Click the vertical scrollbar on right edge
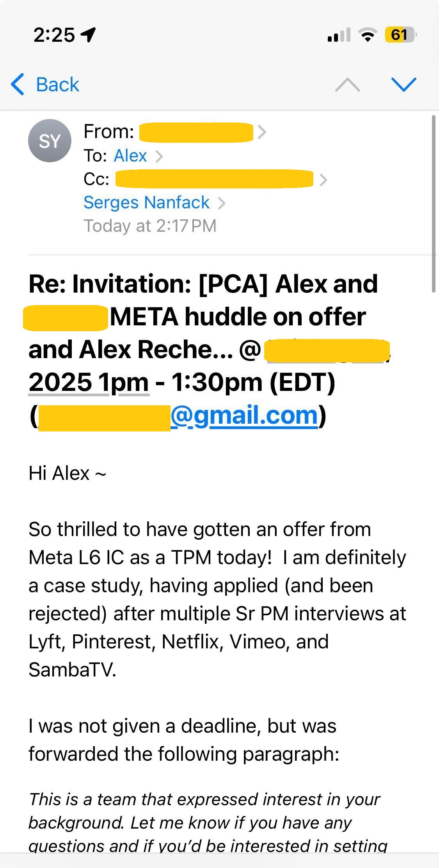This screenshot has height=868, width=439. [433, 204]
